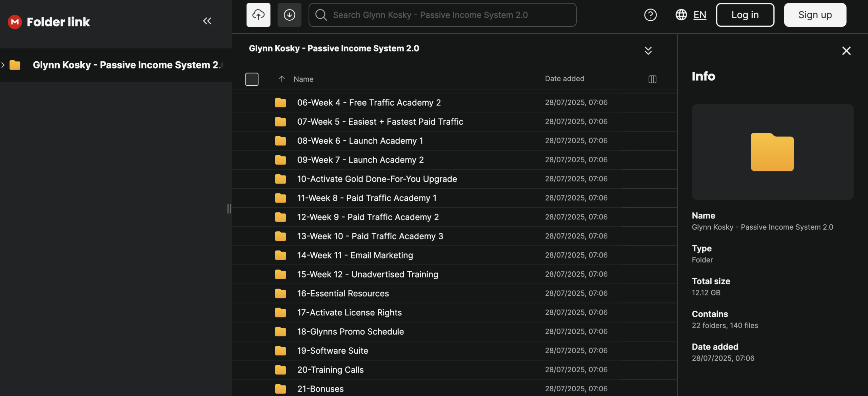Expand the Glynn Kosky folder tree node
Screen dimensions: 868x396
[x=3, y=65]
